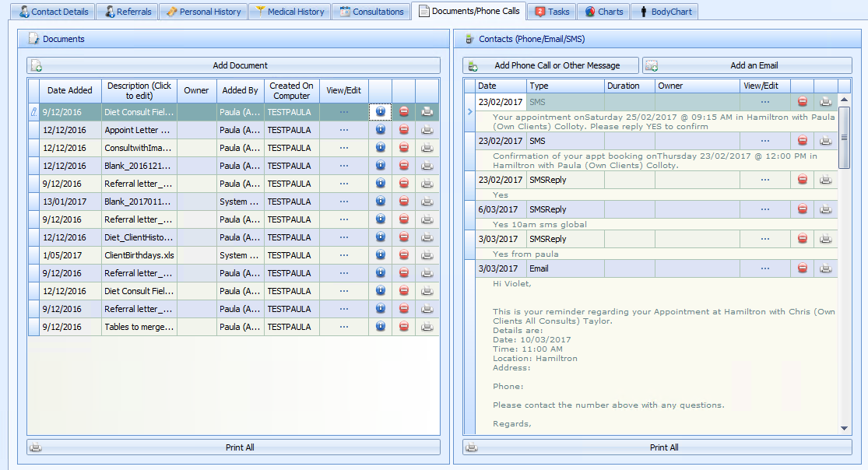This screenshot has width=868, height=470.
Task: Click the "Yes 10am sms global" message
Action: 539,224
